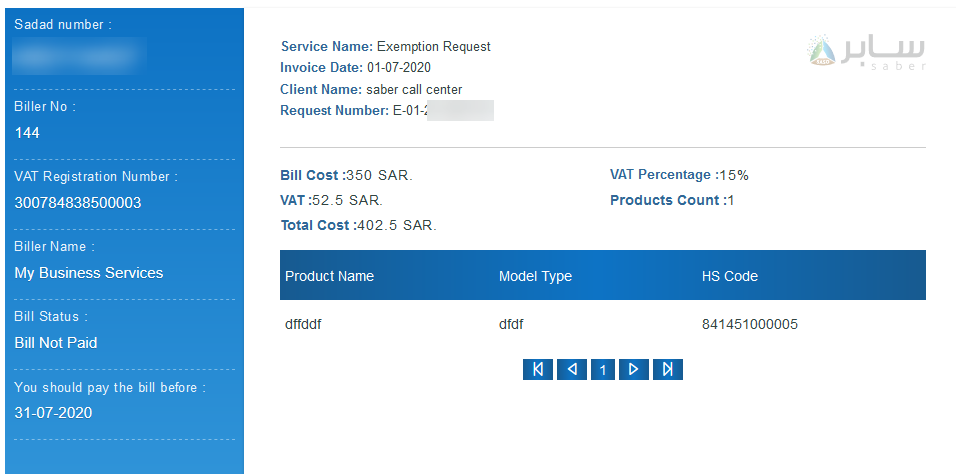Go to first page in pagination
The image size is (956, 474).
coord(538,370)
